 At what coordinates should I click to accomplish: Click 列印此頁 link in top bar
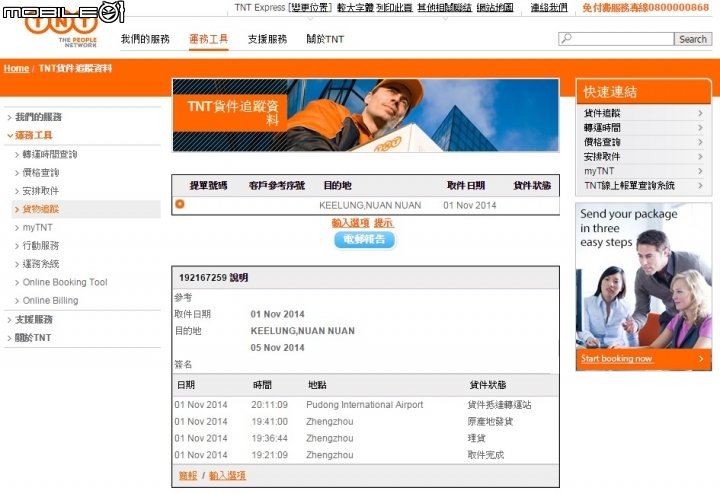tap(394, 8)
